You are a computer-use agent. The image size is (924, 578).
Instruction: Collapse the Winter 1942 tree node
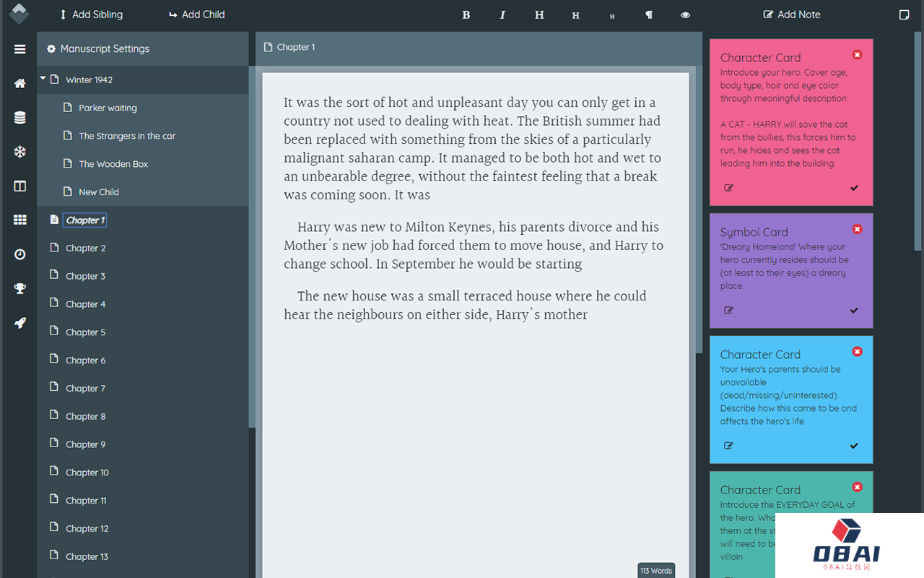pos(43,79)
